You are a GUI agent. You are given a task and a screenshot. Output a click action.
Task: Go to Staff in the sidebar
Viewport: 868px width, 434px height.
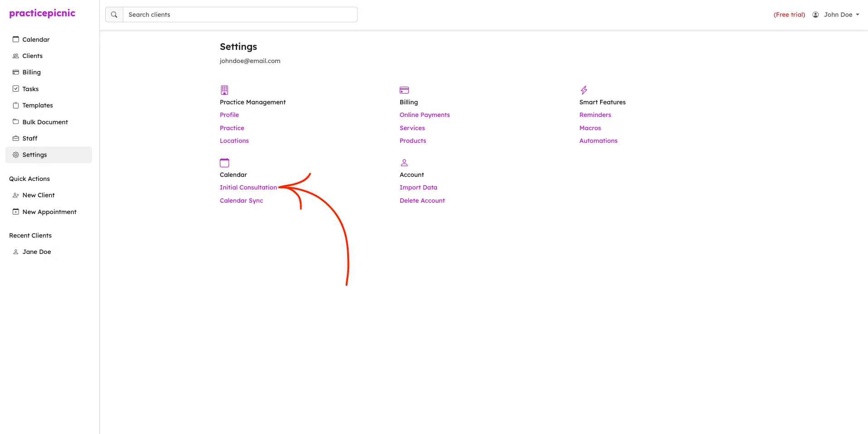coord(48,138)
